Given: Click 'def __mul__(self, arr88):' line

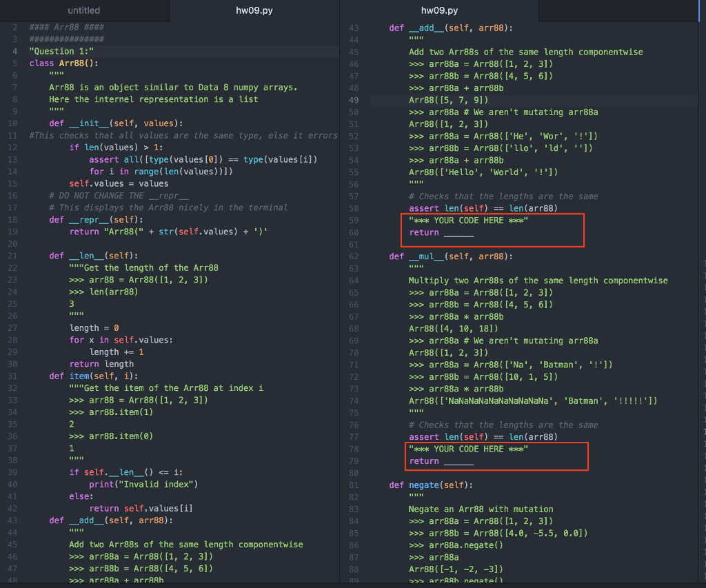Looking at the screenshot, I should (451, 256).
